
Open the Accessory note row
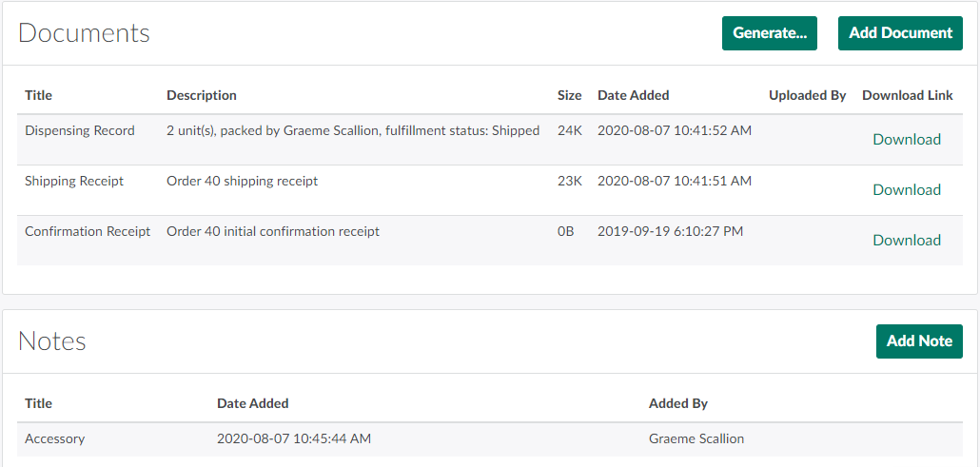click(x=55, y=439)
